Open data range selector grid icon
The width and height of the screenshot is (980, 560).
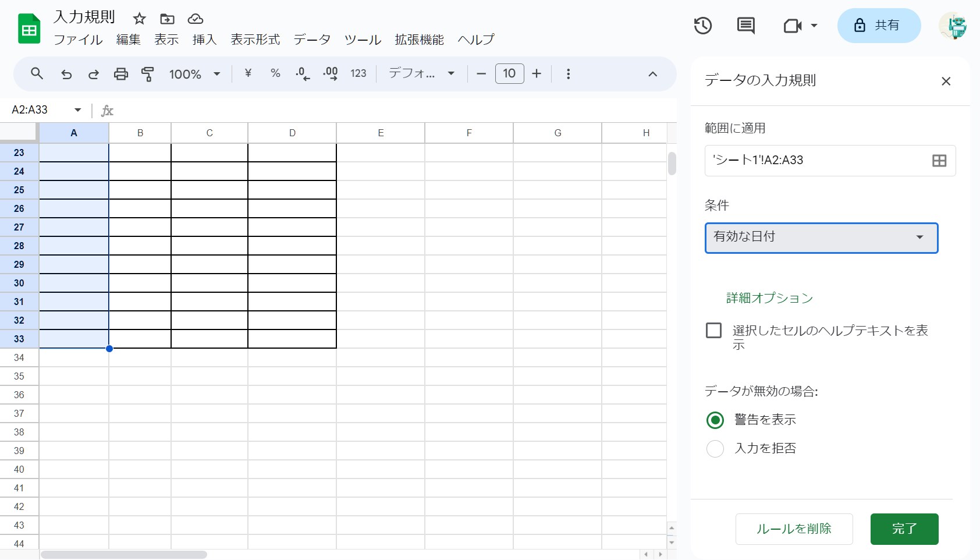click(x=939, y=161)
